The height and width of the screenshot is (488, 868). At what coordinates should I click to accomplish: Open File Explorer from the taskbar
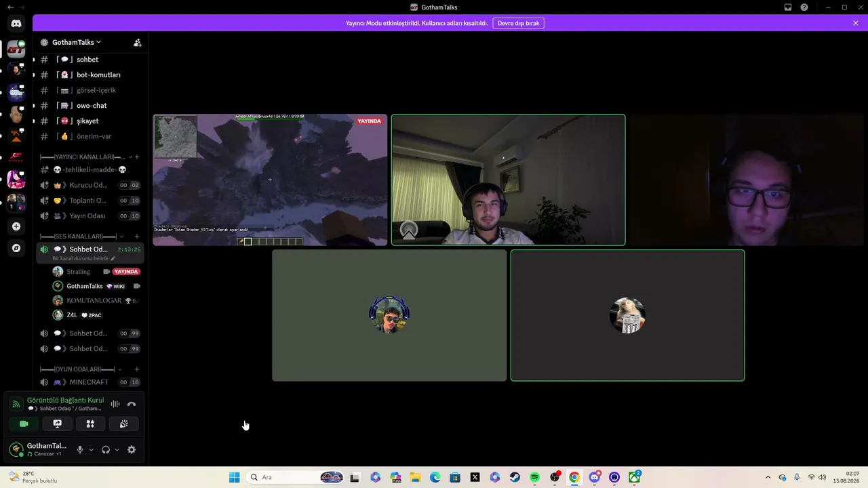click(415, 477)
